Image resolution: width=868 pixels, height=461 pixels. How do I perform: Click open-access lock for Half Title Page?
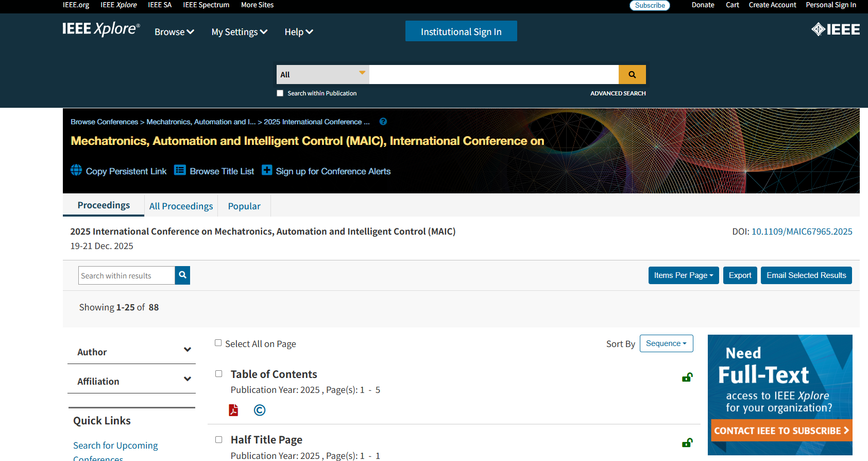point(687,443)
